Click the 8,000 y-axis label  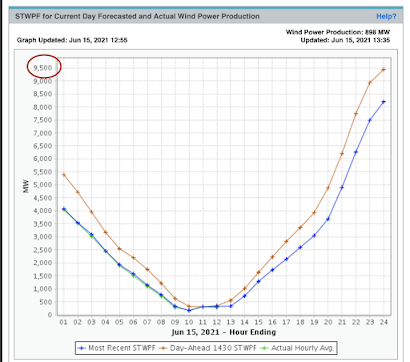pos(42,107)
